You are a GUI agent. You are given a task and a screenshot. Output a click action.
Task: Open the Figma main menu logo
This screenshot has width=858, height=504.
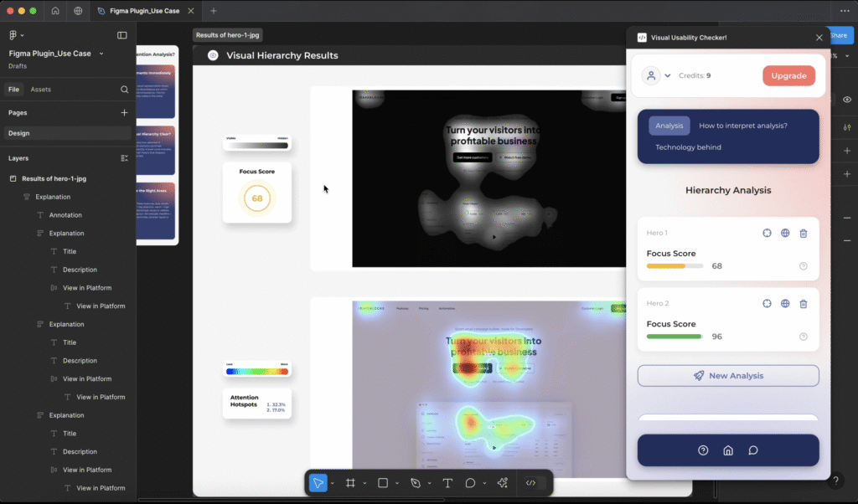point(13,35)
